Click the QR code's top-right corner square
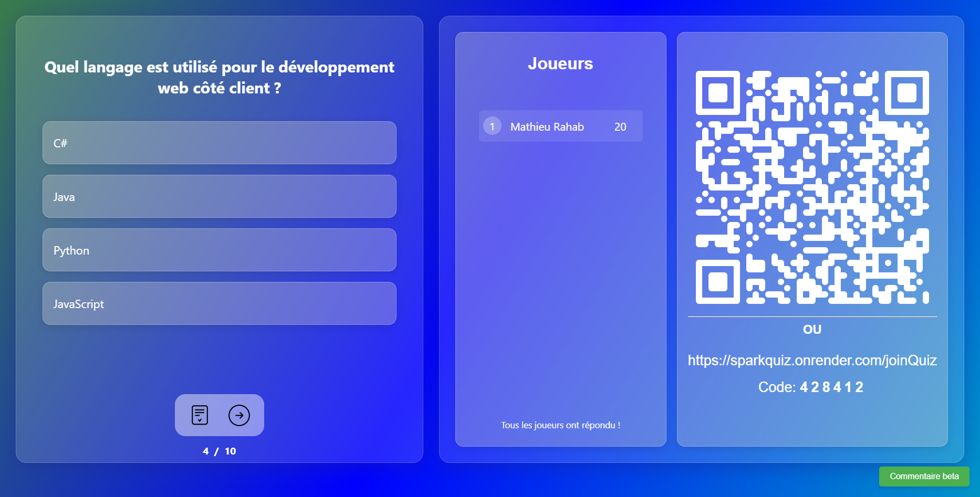The image size is (980, 497). 906,93
